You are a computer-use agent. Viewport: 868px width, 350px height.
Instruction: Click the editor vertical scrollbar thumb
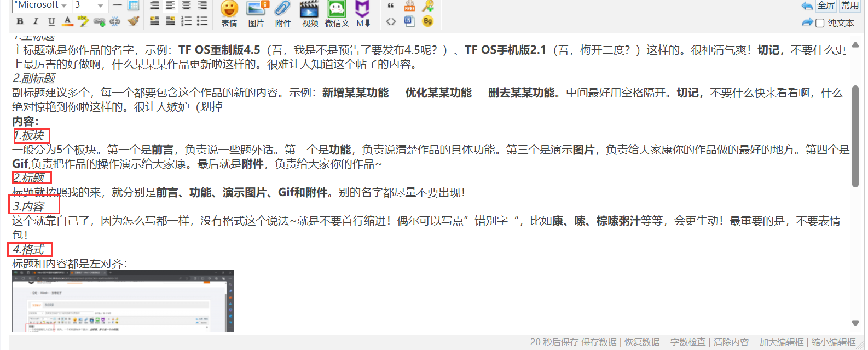pos(855,136)
